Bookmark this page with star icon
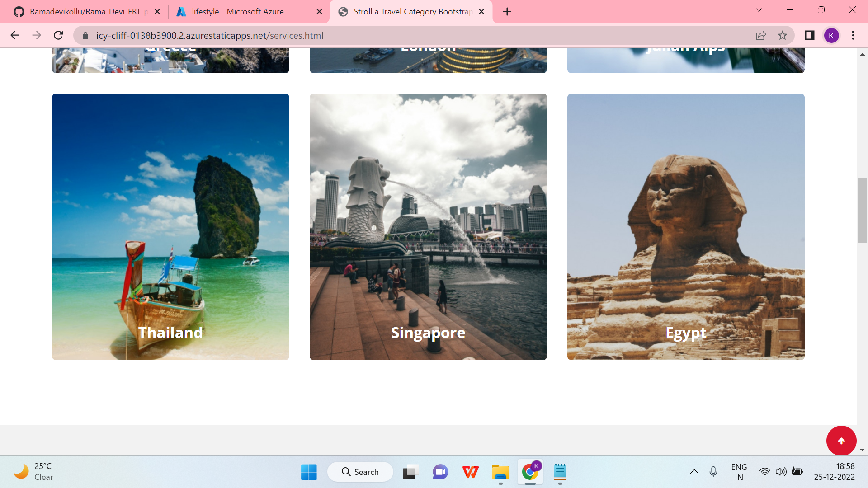Viewport: 868px width, 488px height. tap(783, 35)
